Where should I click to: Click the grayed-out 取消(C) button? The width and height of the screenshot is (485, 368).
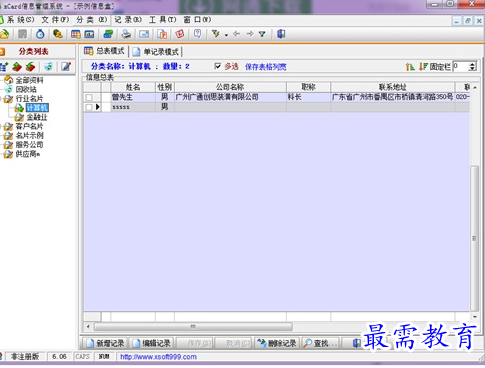point(233,343)
